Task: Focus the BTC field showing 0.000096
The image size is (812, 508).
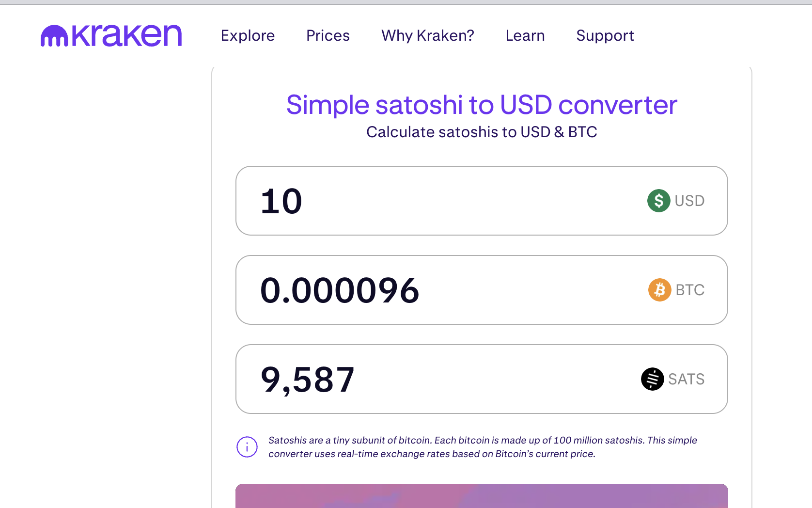Action: tap(482, 290)
